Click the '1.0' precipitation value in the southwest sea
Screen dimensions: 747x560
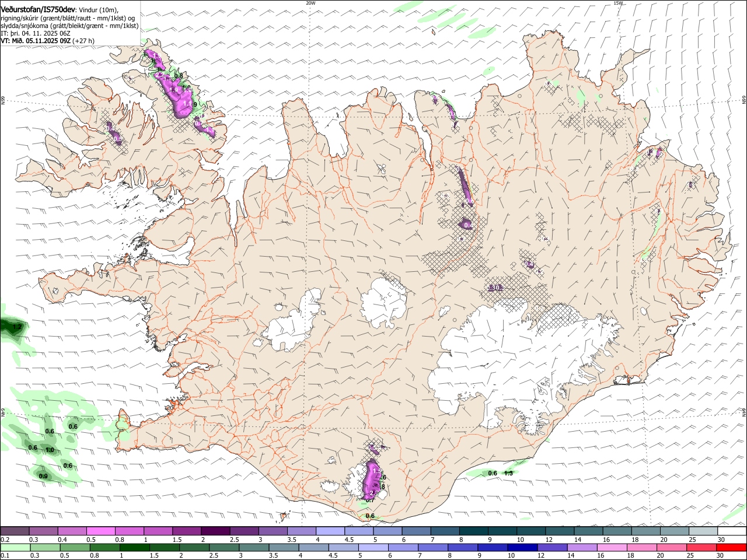pyautogui.click(x=50, y=450)
